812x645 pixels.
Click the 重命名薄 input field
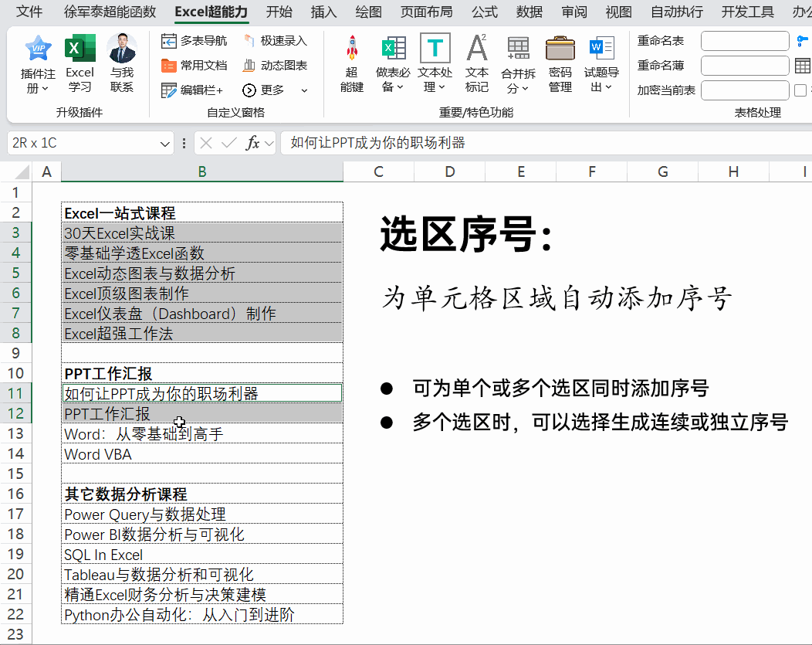[745, 66]
